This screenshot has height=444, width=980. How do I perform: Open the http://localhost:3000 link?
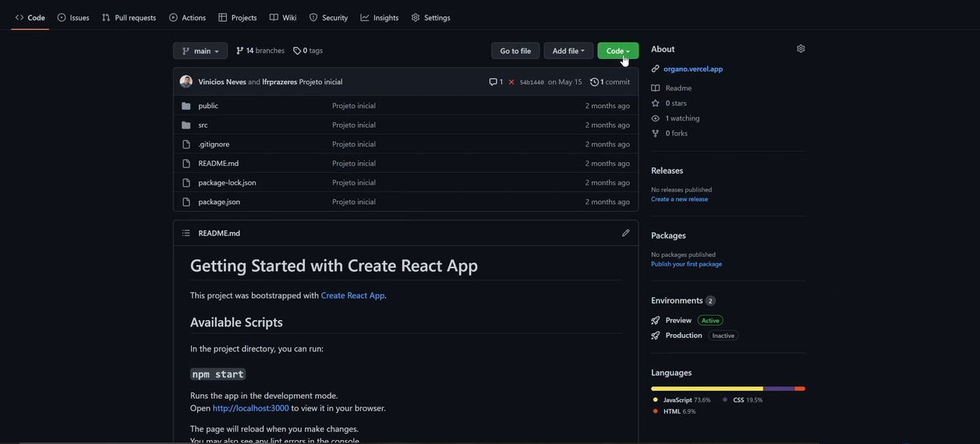(250, 408)
